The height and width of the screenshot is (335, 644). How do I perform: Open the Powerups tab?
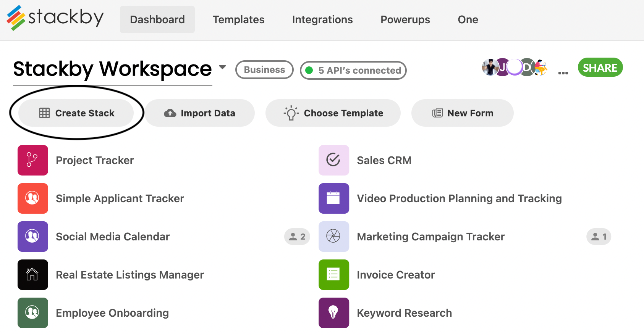click(x=405, y=19)
